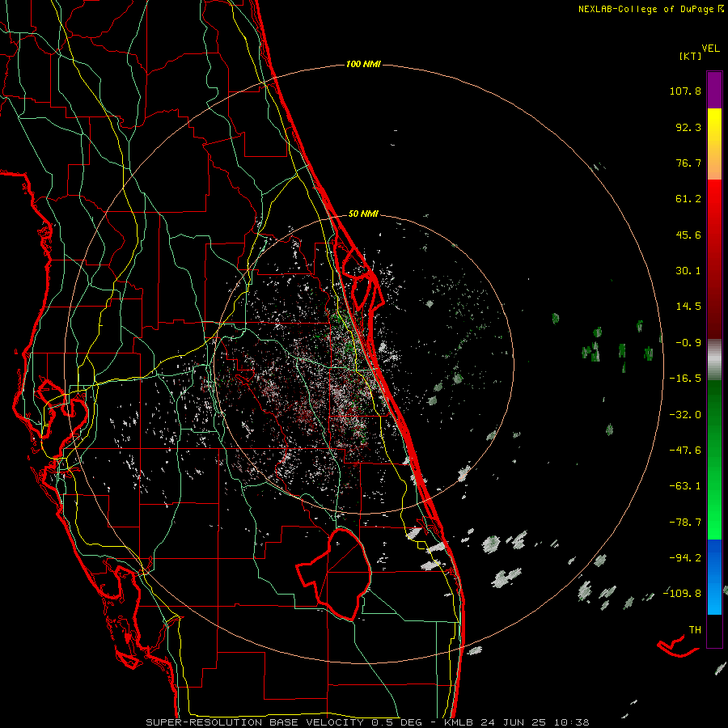728x728 pixels.
Task: Click the Super-Resolution Base Velocity caption
Action: tap(367, 722)
